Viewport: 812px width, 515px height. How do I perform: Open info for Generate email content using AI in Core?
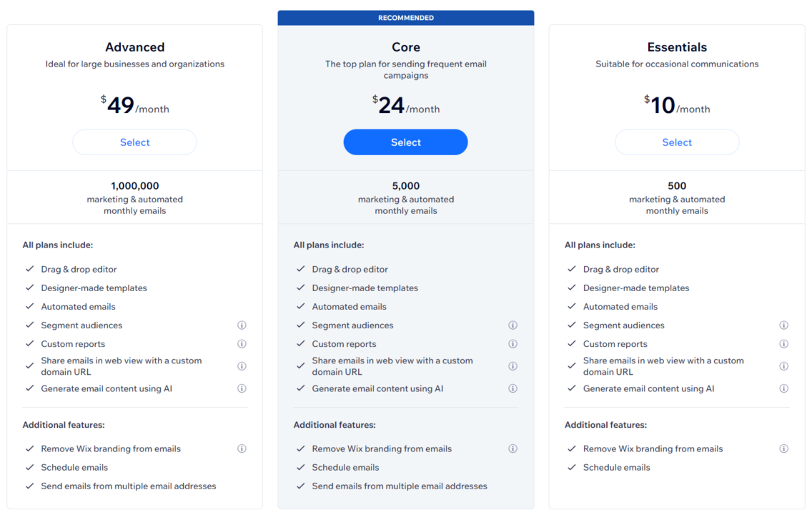point(513,389)
